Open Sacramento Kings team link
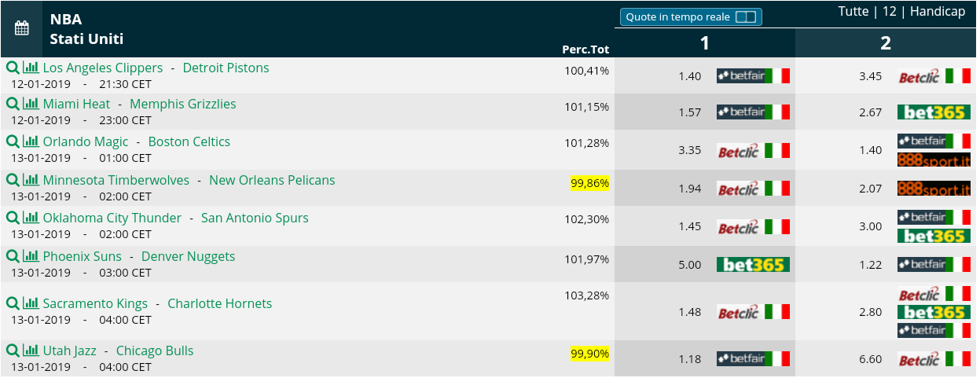Image resolution: width=980 pixels, height=378 pixels. tap(95, 303)
